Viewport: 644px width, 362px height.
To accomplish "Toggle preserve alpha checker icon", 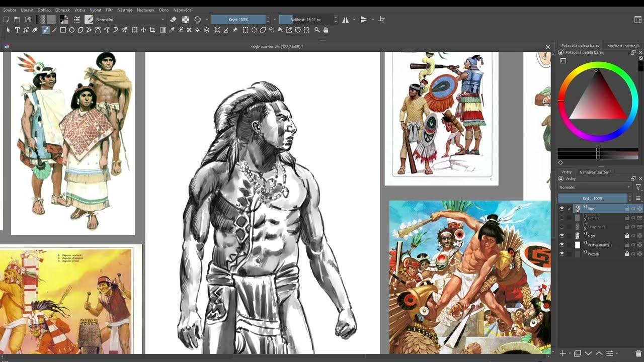I will point(186,20).
